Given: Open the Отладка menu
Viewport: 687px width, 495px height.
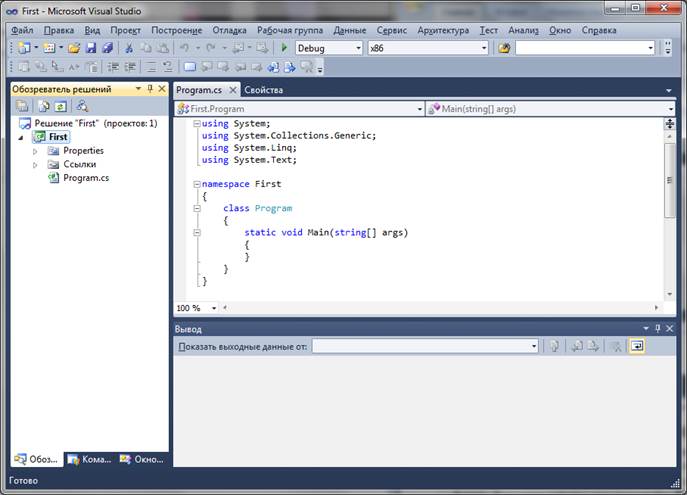Looking at the screenshot, I should 229,30.
